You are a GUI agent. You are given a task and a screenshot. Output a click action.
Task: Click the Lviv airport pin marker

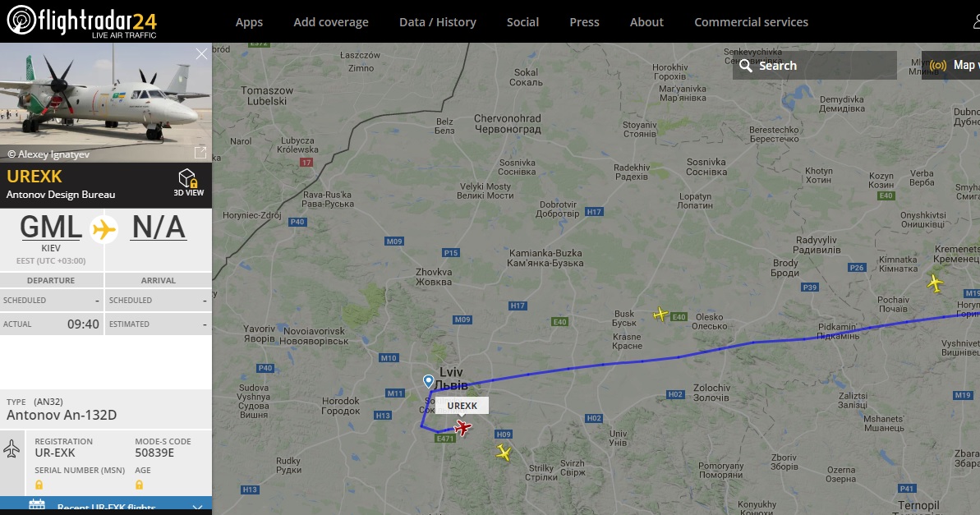coord(428,380)
